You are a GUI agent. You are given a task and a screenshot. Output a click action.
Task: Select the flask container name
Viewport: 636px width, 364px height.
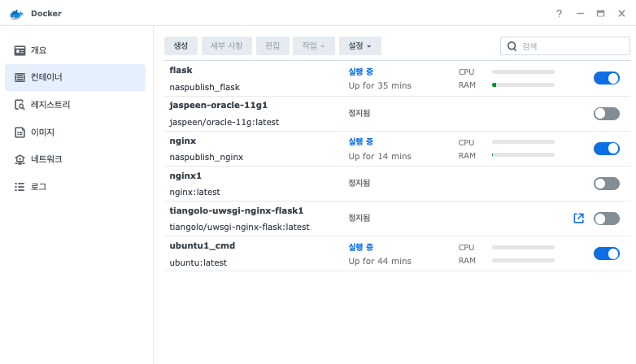(x=181, y=70)
